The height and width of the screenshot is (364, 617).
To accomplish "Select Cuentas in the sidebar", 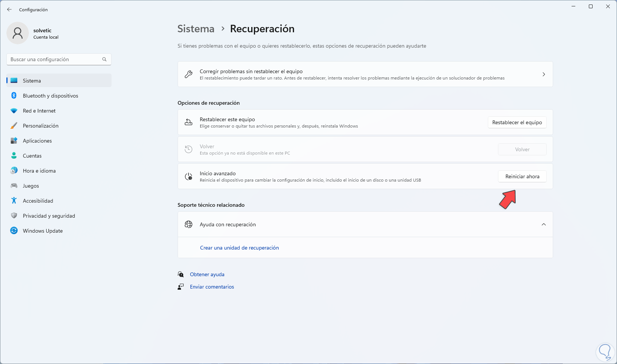I will (32, 156).
